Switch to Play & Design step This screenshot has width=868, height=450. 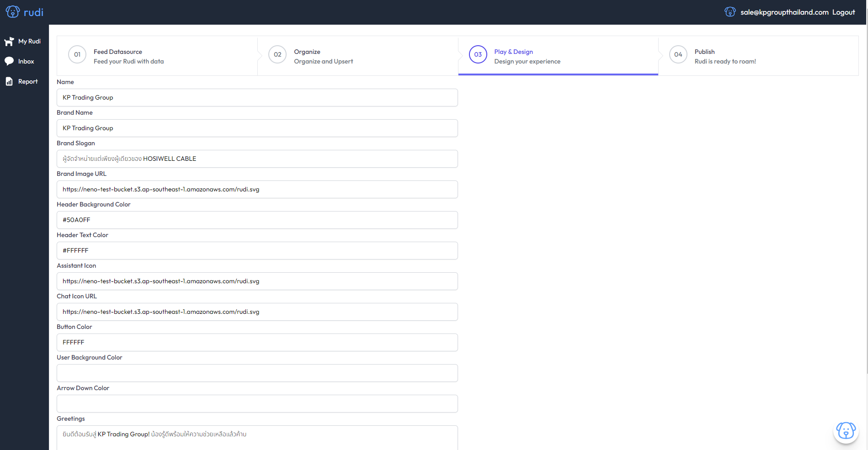coord(558,56)
